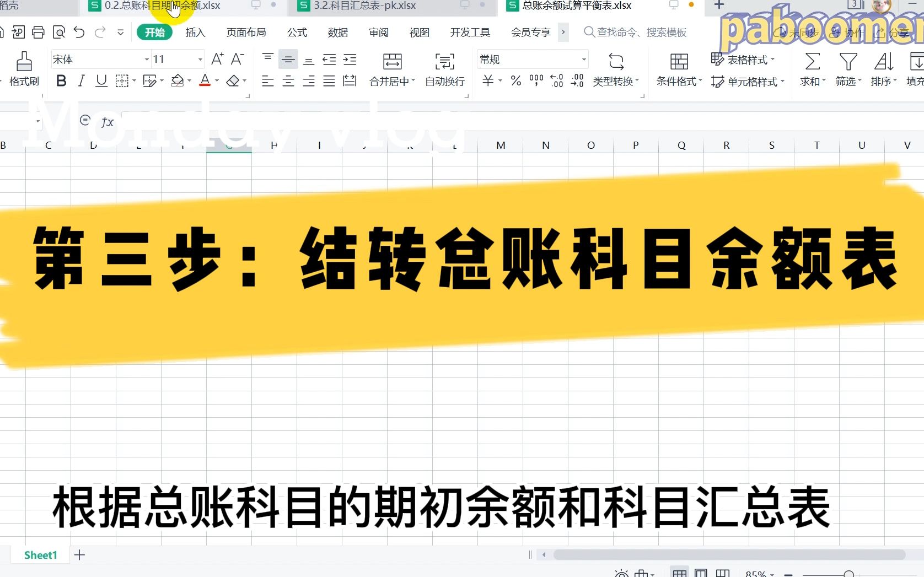Click the distributed alignment icon
This screenshot has height=577, width=924.
350,81
